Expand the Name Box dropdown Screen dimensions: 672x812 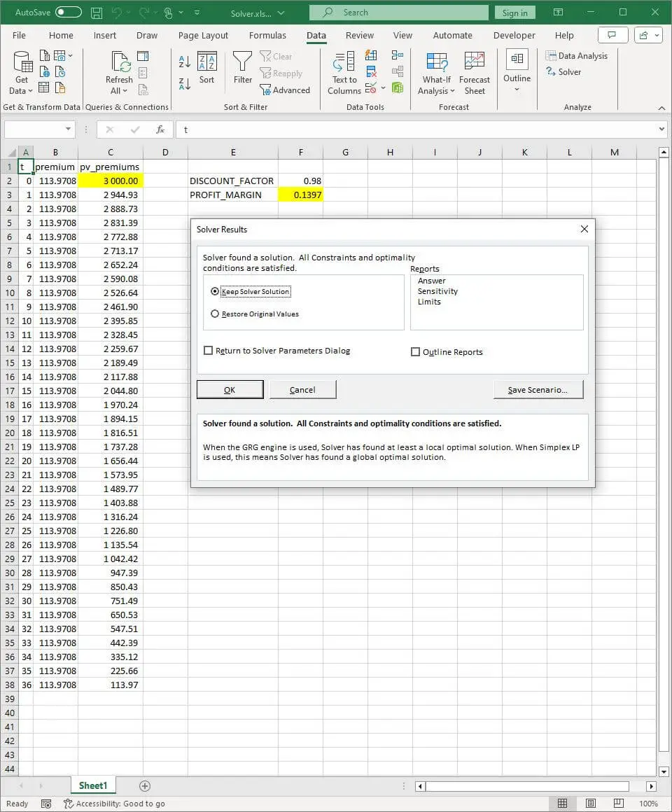pyautogui.click(x=68, y=129)
